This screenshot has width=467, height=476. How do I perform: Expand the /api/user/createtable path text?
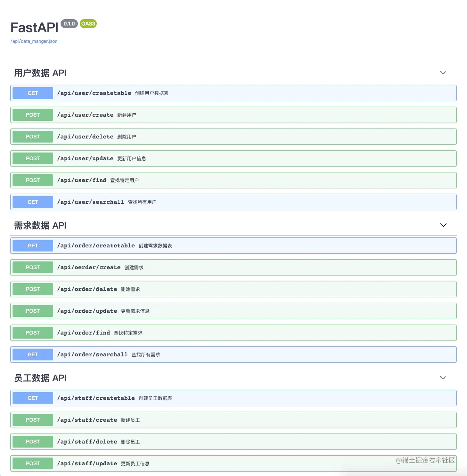click(94, 93)
